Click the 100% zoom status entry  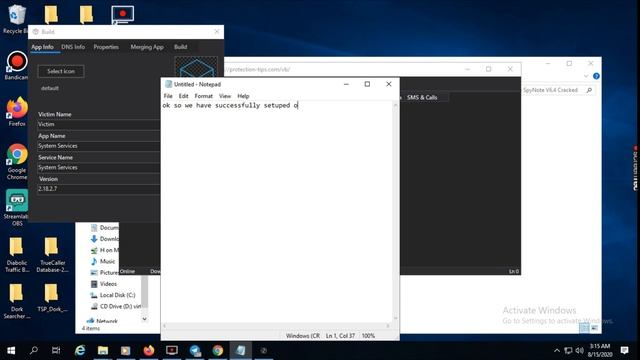pos(368,336)
